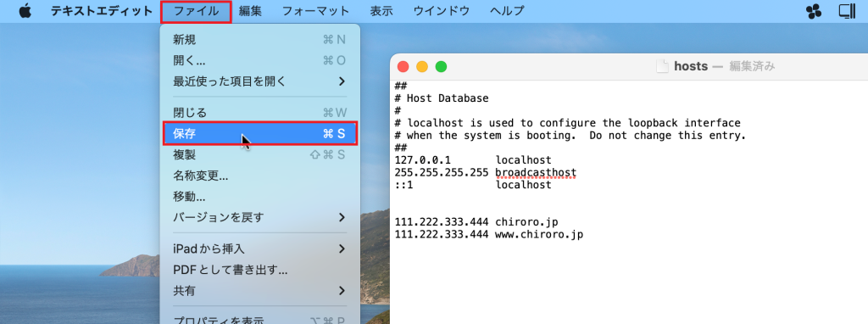The width and height of the screenshot is (868, 324).
Task: Click the word broadcasthost
Action: pyautogui.click(x=536, y=173)
